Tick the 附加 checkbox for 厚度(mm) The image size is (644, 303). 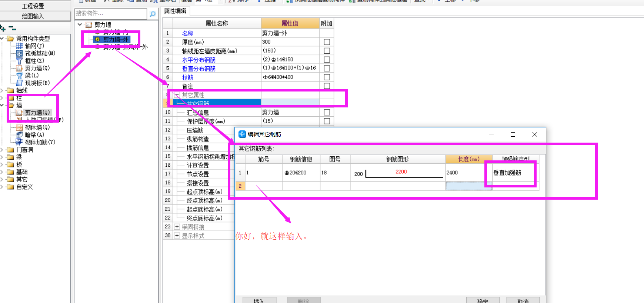point(327,42)
